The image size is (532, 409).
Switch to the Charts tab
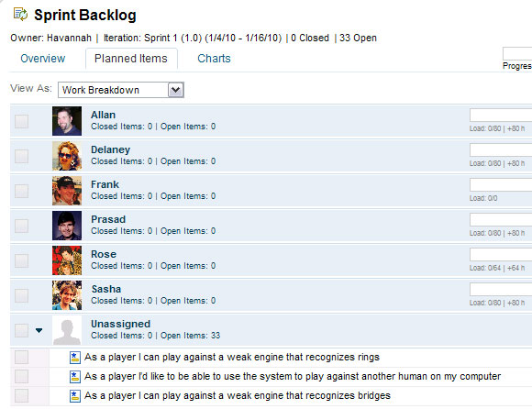(214, 59)
